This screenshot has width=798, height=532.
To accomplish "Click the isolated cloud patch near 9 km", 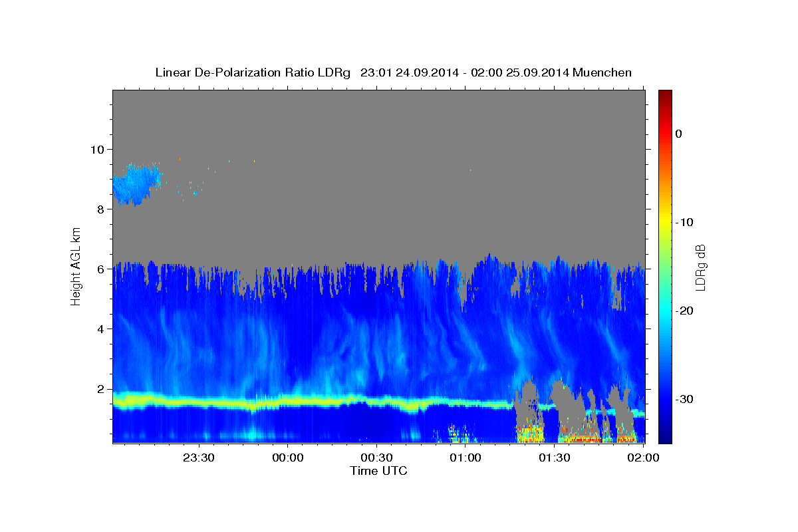I will (137, 184).
